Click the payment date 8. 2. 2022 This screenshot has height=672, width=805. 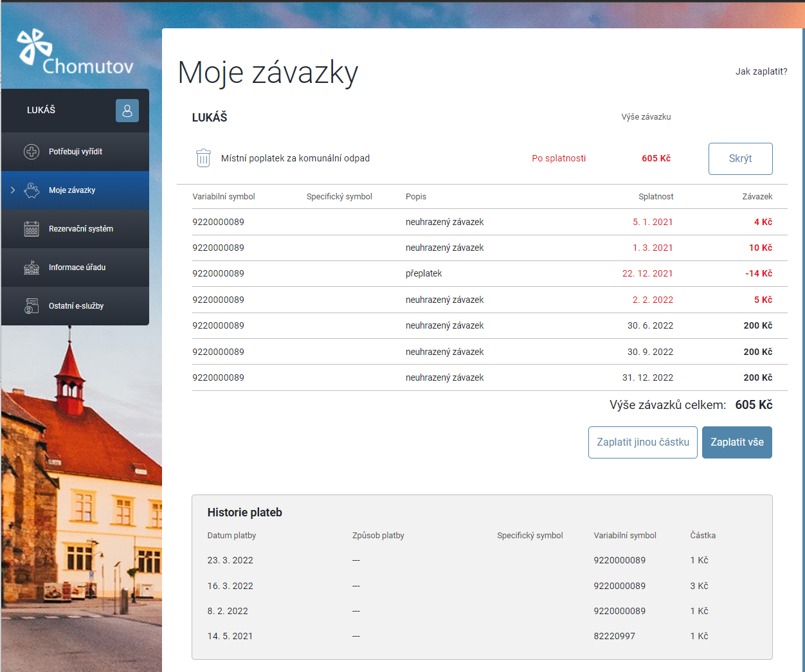click(228, 612)
